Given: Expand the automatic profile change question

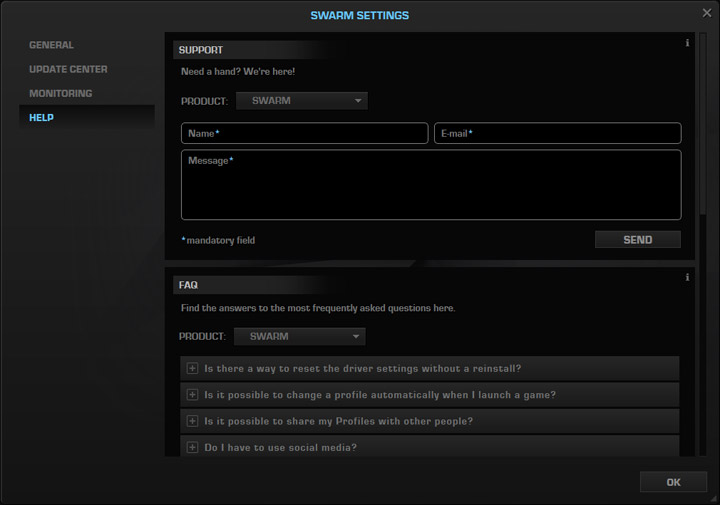Looking at the screenshot, I should coord(192,395).
